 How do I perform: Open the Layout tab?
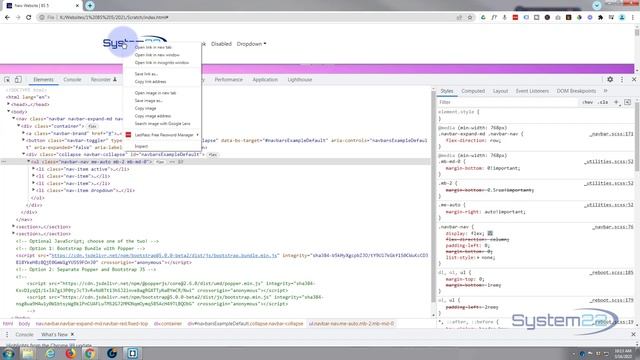point(500,91)
